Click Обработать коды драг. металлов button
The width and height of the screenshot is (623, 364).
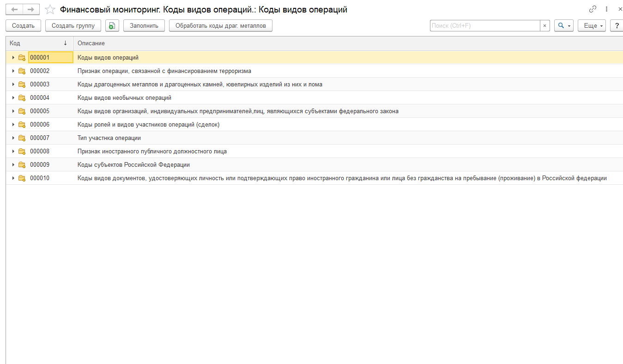click(x=221, y=26)
